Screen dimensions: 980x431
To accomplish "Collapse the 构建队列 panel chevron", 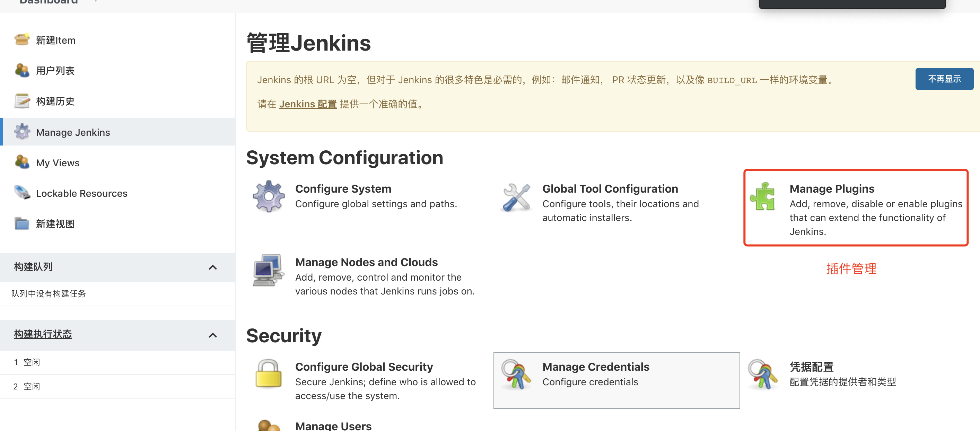I will point(213,267).
